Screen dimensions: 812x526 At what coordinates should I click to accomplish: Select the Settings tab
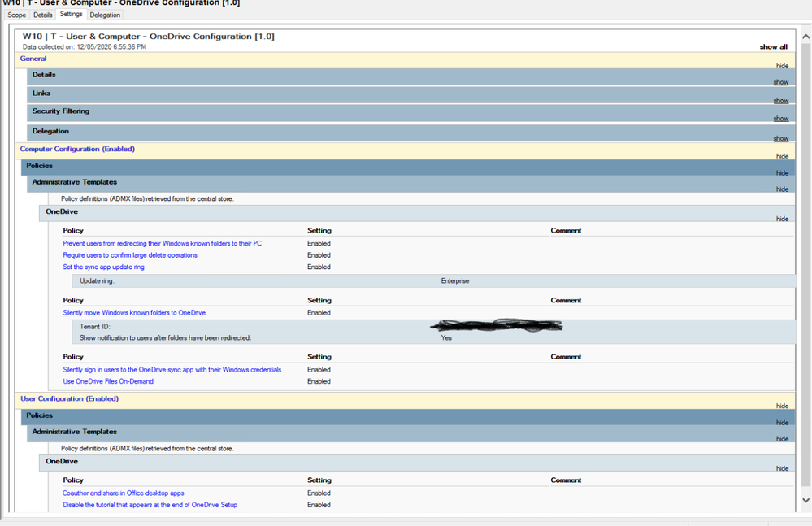(x=71, y=14)
